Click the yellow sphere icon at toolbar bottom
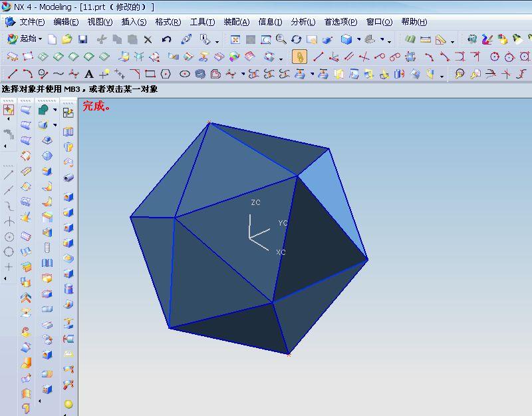Viewport: 532px width, 416px height. click(68, 404)
